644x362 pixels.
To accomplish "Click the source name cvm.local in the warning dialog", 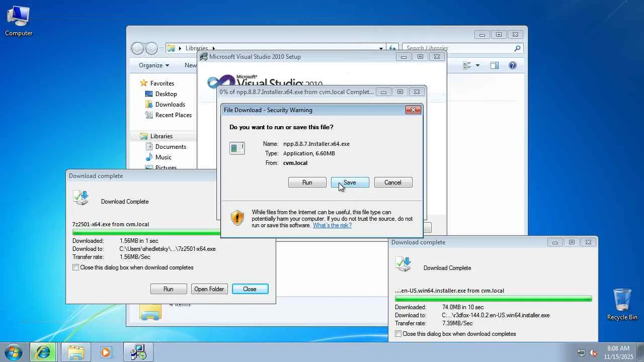I will coord(295,163).
